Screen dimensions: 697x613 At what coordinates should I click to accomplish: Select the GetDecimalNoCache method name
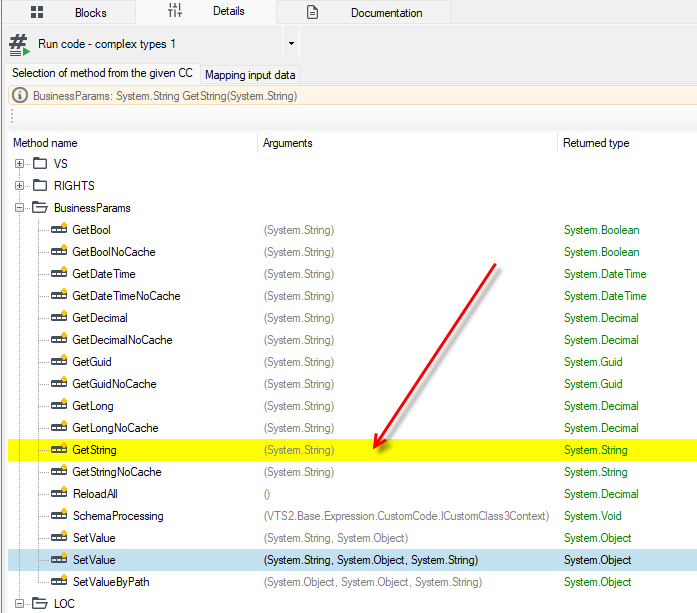point(122,340)
